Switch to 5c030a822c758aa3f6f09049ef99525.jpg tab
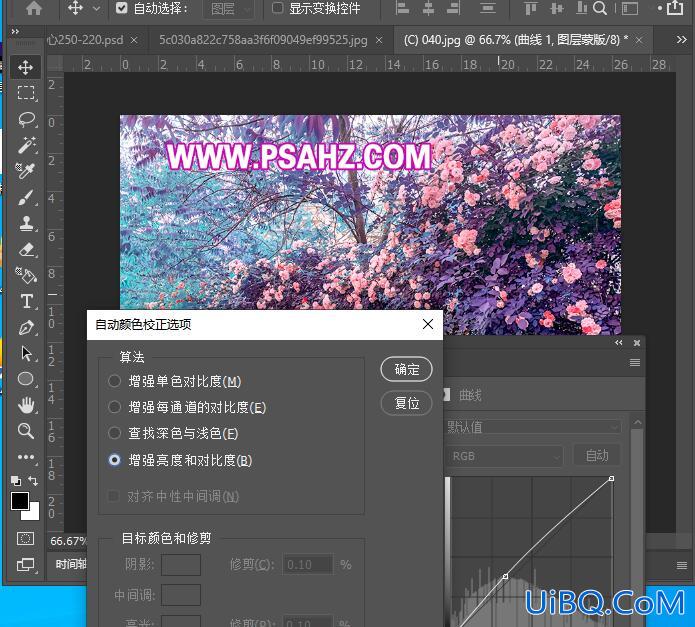This screenshot has width=695, height=627. (263, 40)
